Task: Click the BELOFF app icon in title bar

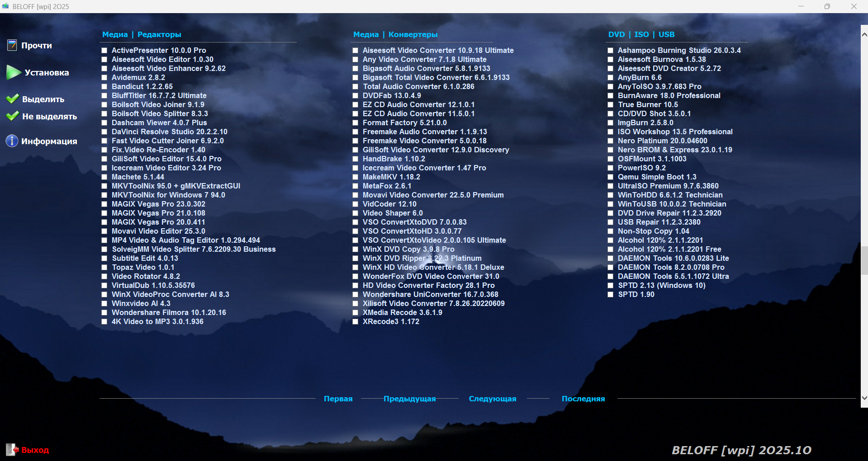Action: coord(5,6)
